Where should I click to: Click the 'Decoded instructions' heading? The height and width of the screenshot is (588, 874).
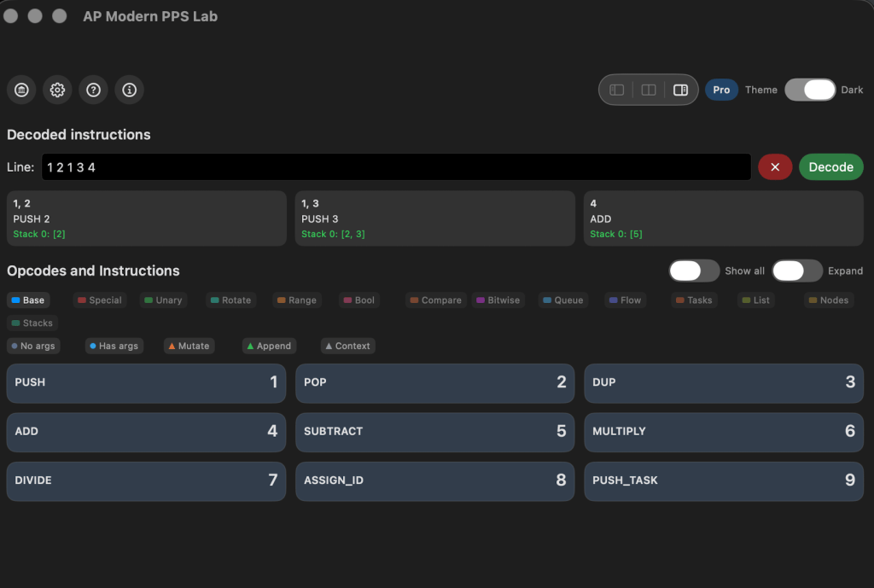[79, 135]
